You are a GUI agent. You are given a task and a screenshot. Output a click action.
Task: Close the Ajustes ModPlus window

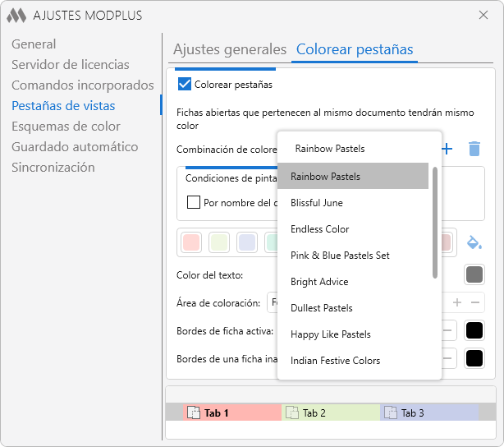point(483,15)
